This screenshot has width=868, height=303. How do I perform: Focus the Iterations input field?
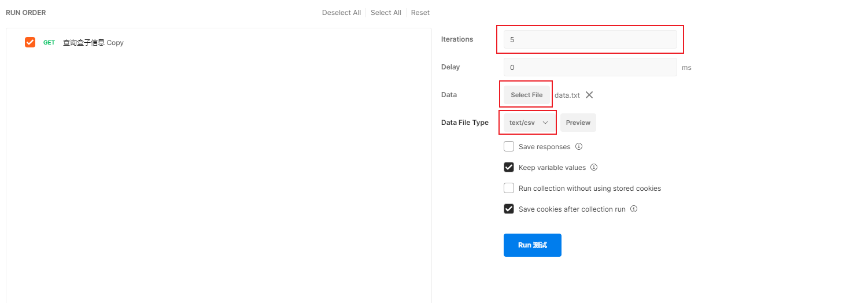click(x=590, y=39)
